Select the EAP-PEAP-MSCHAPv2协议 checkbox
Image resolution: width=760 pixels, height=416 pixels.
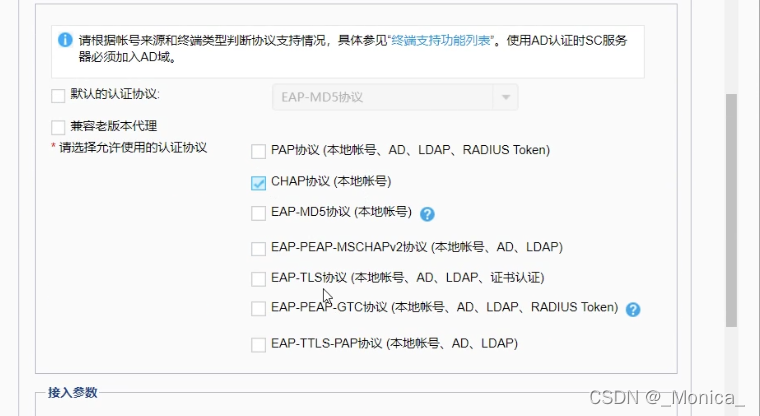tap(258, 248)
